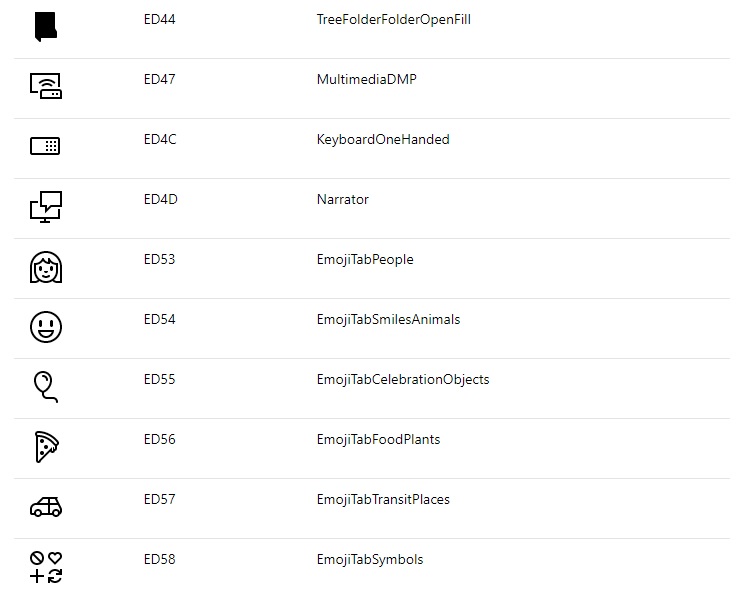Select the EmojiTabSymbols four-symbol icon
Viewport: 747px width, 595px height.
coord(46,567)
